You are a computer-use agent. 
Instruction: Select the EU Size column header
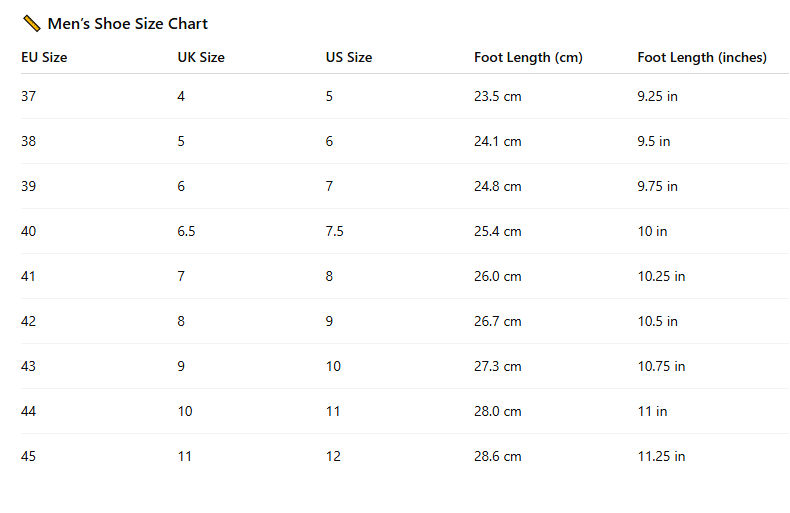coord(44,58)
